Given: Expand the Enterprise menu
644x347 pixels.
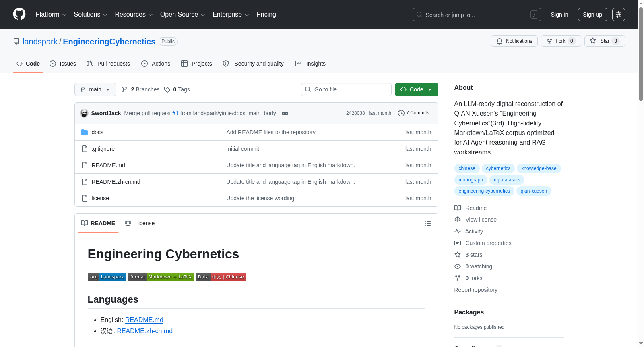Looking at the screenshot, I should [x=231, y=15].
